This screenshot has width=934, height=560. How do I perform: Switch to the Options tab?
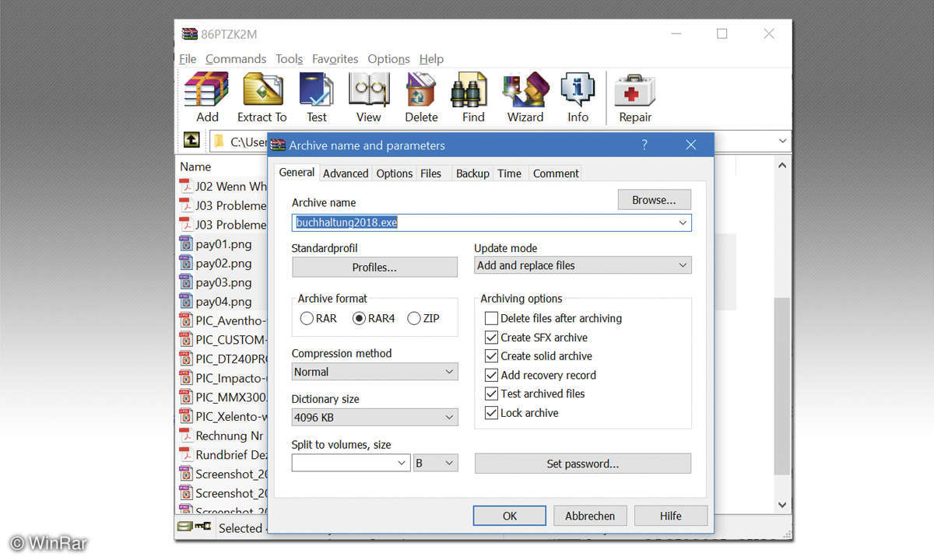tap(395, 173)
